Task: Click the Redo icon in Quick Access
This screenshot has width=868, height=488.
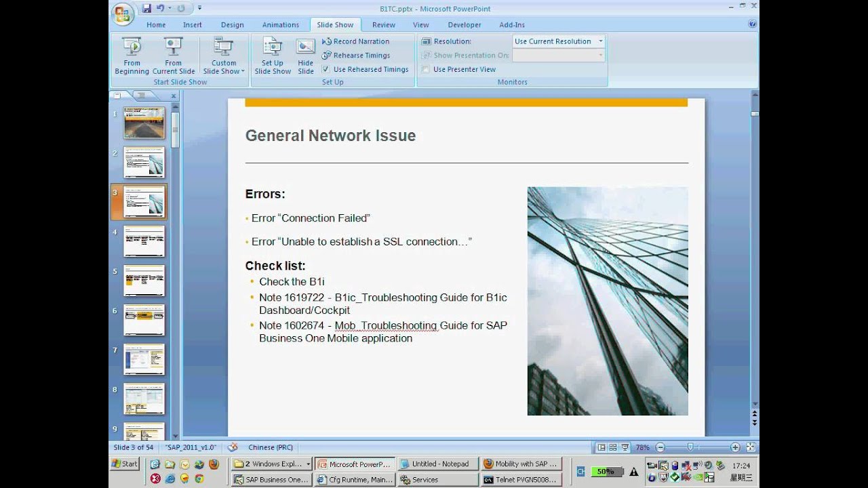Action: coord(181,8)
